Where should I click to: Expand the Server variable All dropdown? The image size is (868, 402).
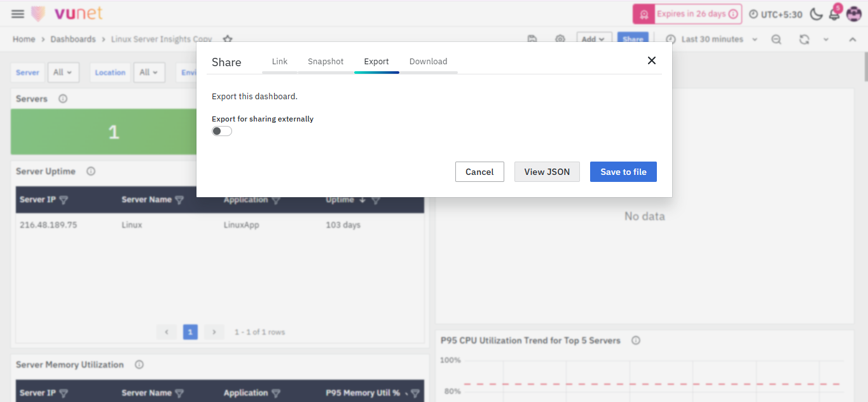tap(62, 73)
